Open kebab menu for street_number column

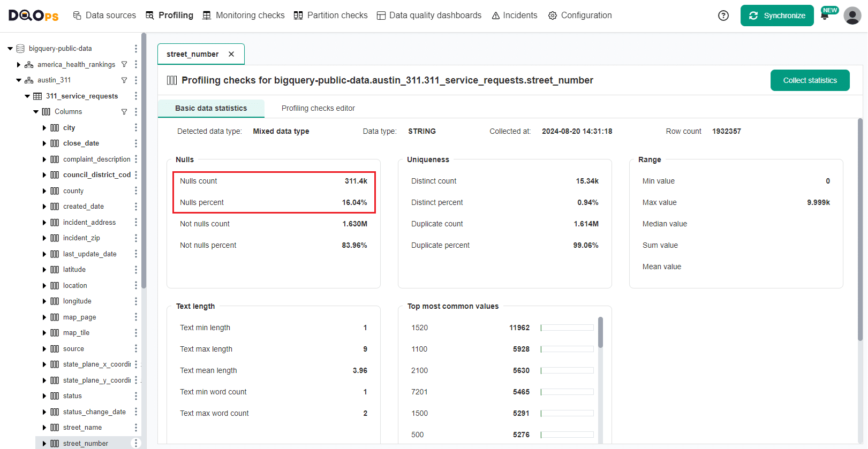(x=135, y=443)
